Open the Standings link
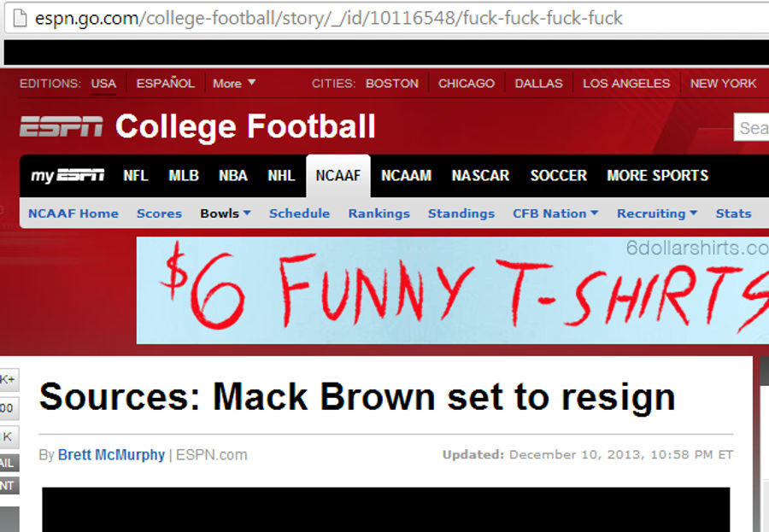769x532 pixels. tap(461, 213)
